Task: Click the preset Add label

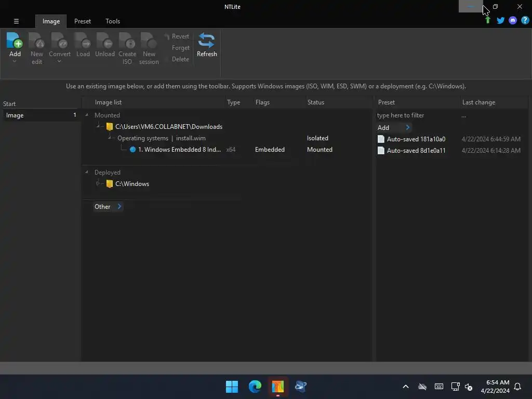Action: [x=383, y=128]
